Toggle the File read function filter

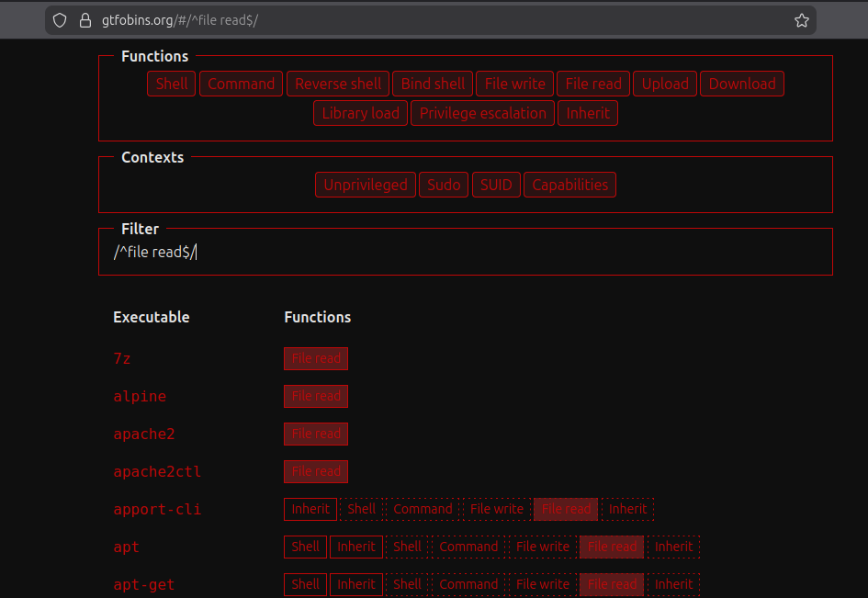(x=593, y=84)
